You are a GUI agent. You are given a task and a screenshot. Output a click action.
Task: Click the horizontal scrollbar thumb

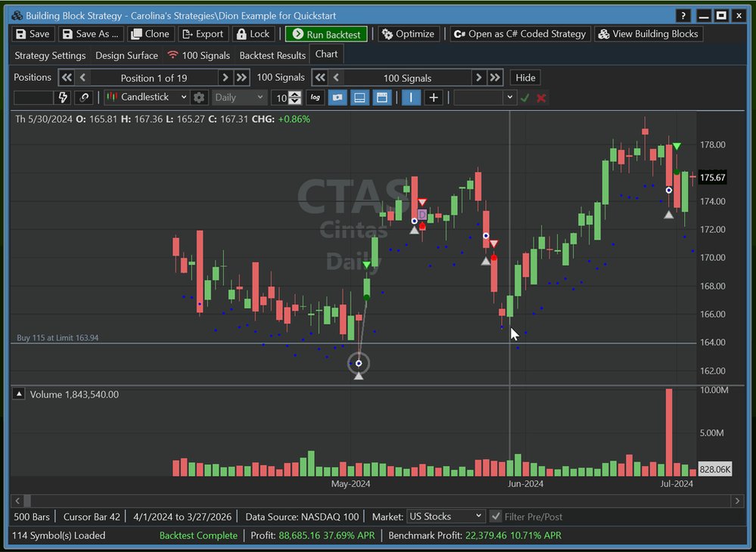27,501
